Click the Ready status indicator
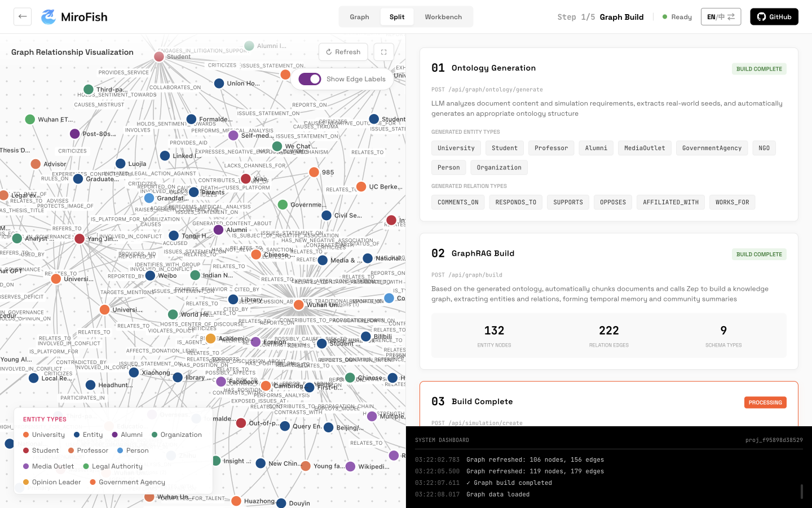The height and width of the screenshot is (508, 812). click(x=677, y=17)
